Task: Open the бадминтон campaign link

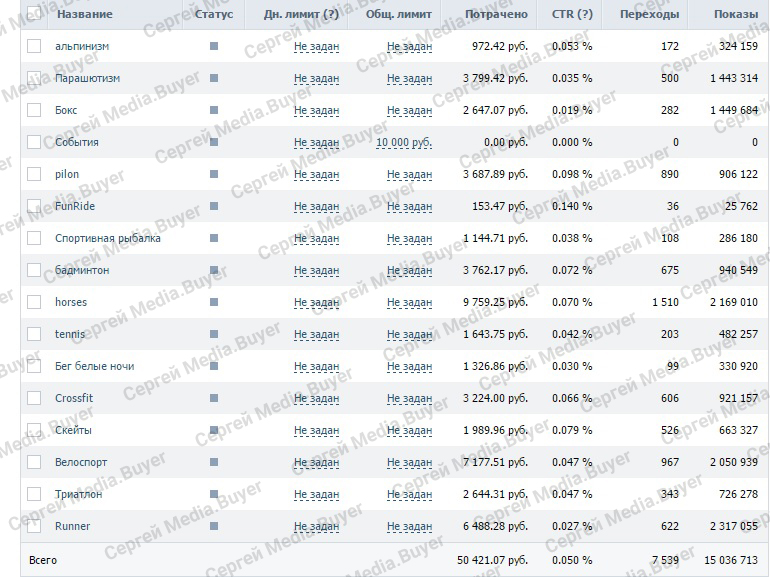Action: click(x=82, y=270)
